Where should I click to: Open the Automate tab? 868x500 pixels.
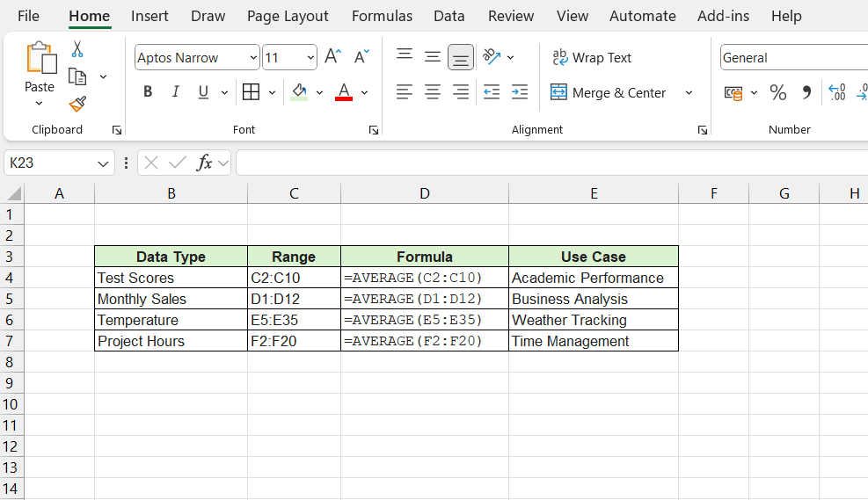pyautogui.click(x=642, y=16)
